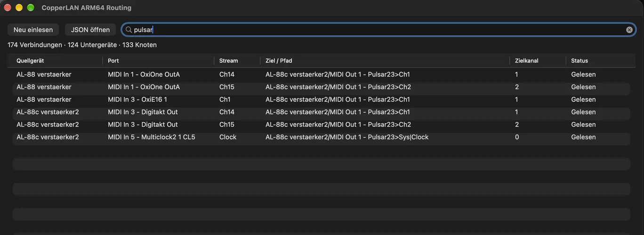This screenshot has height=235, width=644.
Task: Click the Ch1 stream cell
Action: pos(225,100)
